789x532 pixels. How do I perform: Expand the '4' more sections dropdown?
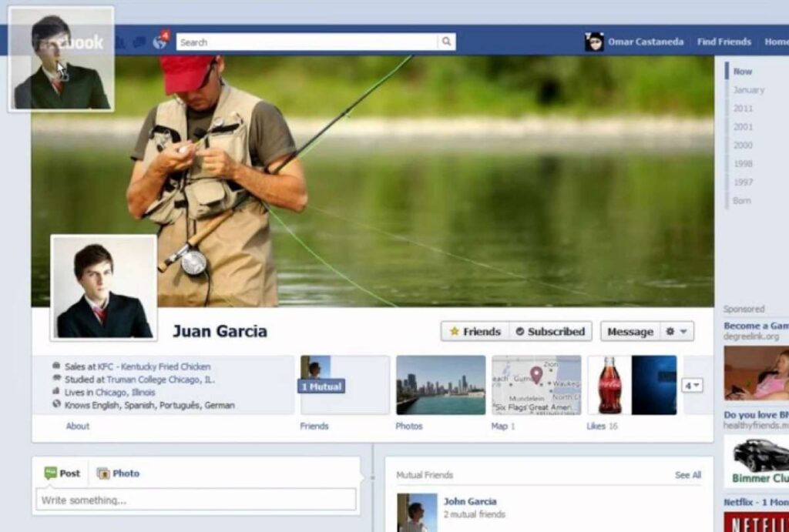(691, 386)
